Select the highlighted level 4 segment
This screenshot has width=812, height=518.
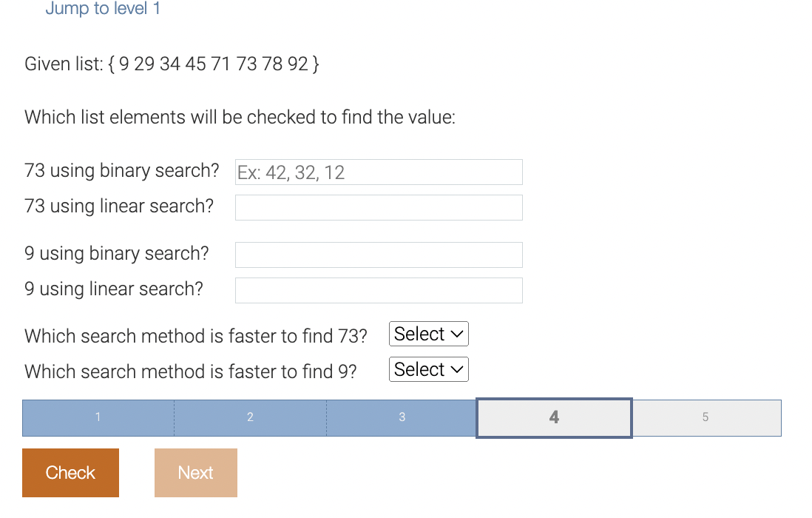554,417
